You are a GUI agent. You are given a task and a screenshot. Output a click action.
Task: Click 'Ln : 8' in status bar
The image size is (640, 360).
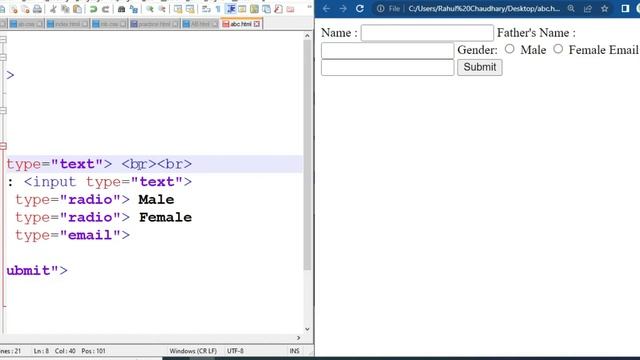pos(41,351)
